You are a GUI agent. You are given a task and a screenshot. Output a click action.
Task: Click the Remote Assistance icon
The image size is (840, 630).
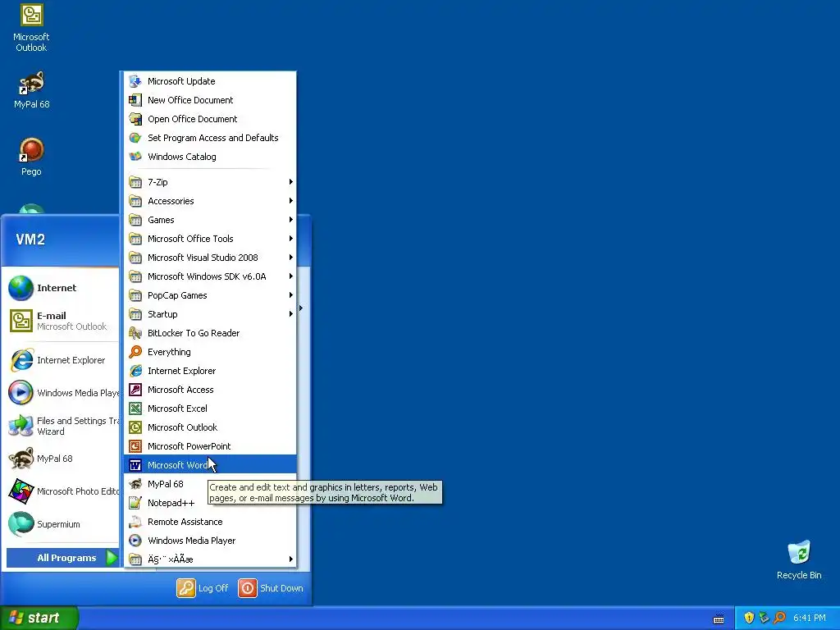pos(135,522)
